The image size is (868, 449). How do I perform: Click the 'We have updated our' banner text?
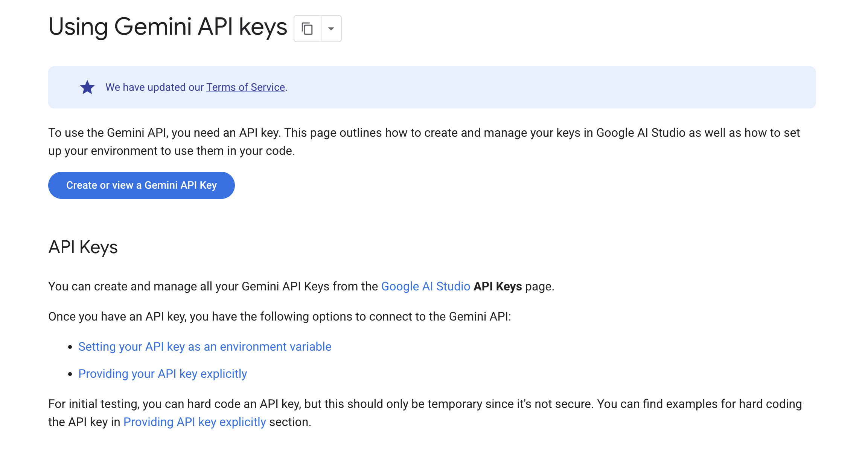pyautogui.click(x=154, y=87)
